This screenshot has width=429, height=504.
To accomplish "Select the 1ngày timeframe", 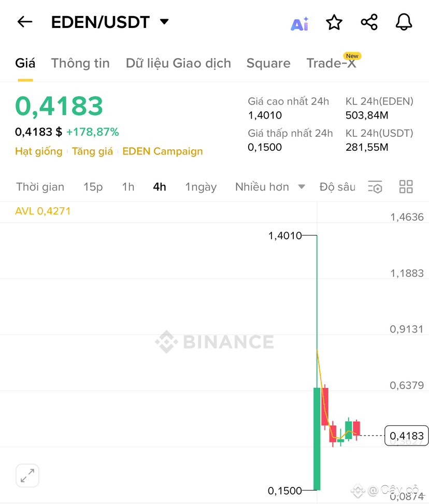I will click(201, 187).
